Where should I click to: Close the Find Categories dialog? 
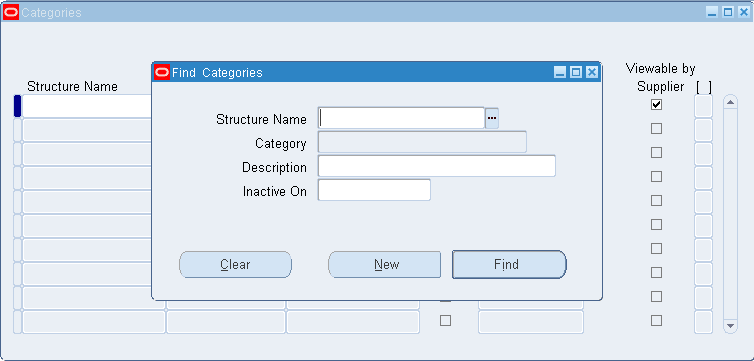(592, 73)
